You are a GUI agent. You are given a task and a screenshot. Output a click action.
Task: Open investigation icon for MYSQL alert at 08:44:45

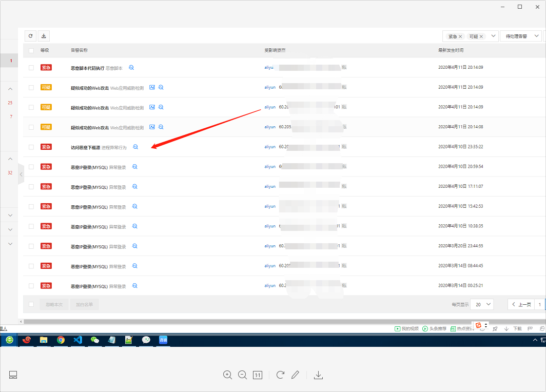(x=135, y=266)
